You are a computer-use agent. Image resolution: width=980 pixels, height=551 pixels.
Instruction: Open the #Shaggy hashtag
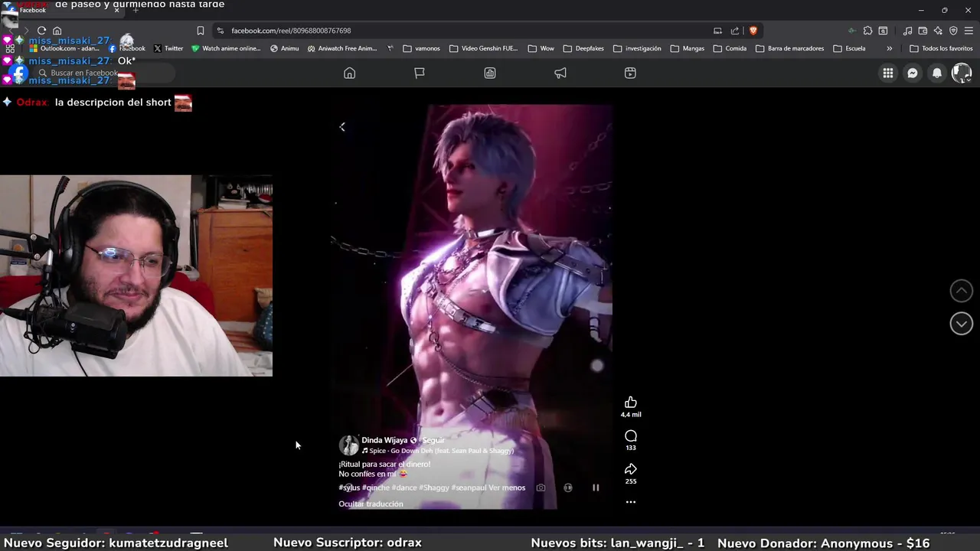coord(434,487)
